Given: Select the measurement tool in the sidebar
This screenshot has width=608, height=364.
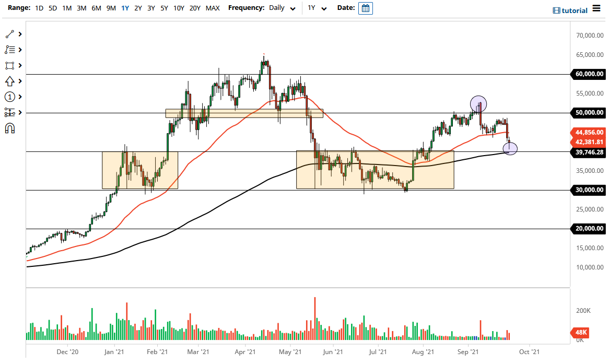Looking at the screenshot, I should pos(10,112).
